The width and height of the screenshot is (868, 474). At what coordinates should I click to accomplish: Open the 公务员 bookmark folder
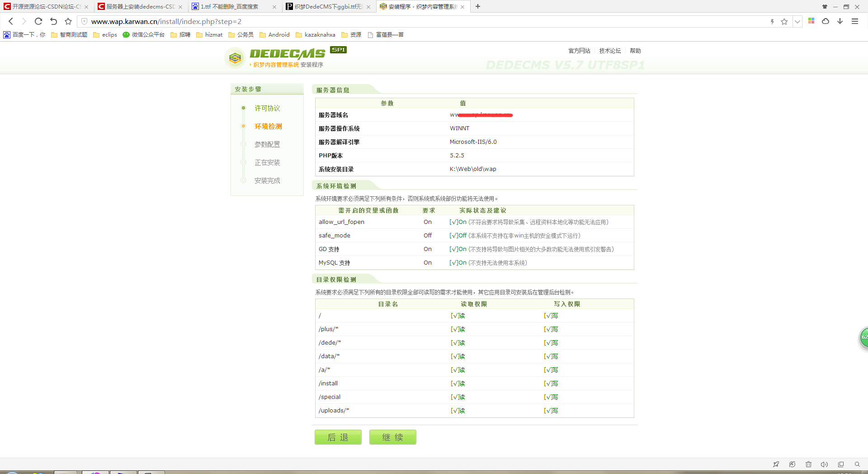(x=241, y=34)
